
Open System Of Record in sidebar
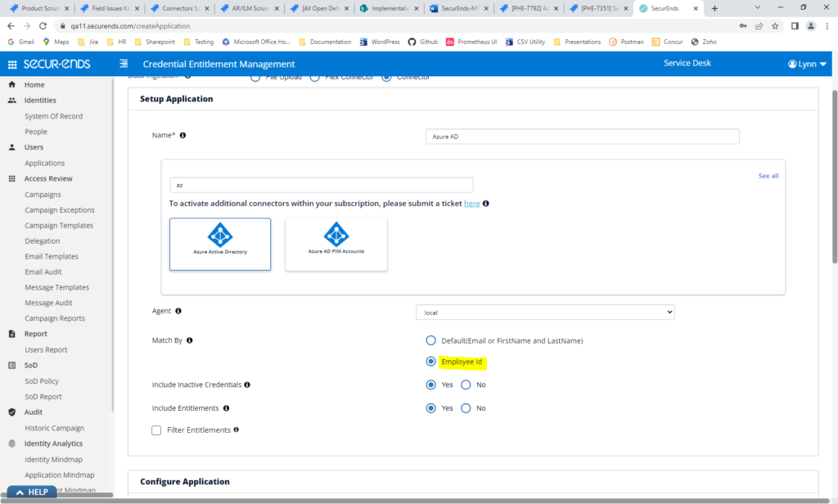tap(53, 116)
